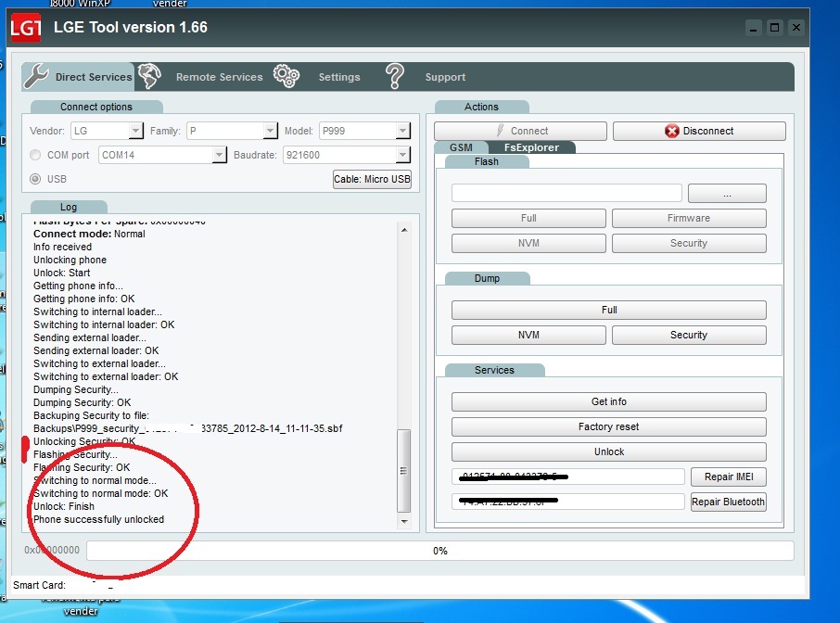Screen dimensions: 840x623
Task: Click the question mark Support icon
Action: pos(395,76)
